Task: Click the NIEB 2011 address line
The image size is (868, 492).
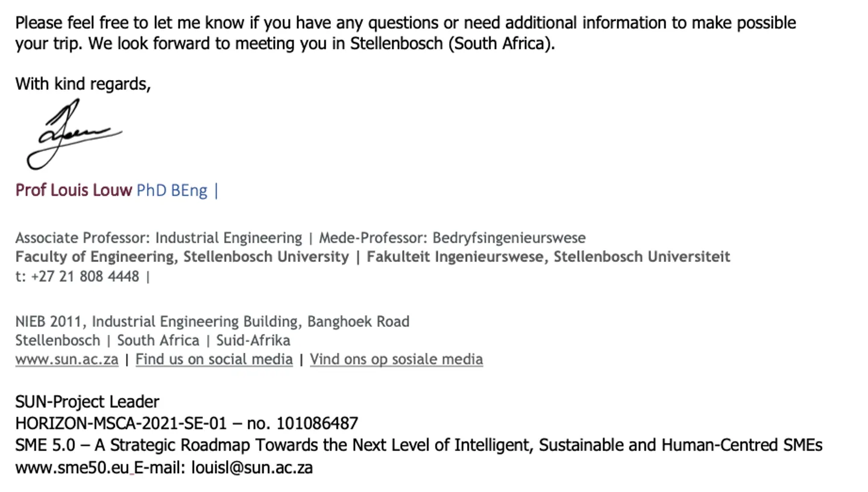Action: [212, 322]
